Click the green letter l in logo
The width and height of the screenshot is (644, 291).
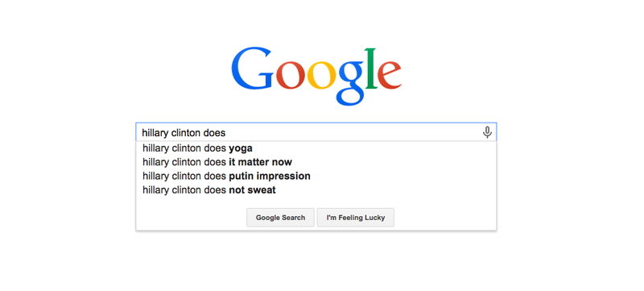click(x=370, y=69)
